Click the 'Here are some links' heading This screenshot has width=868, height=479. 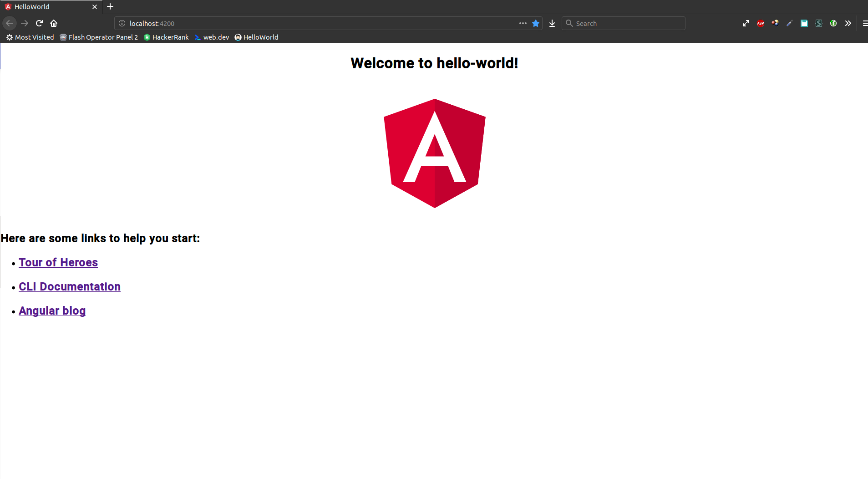[100, 239]
